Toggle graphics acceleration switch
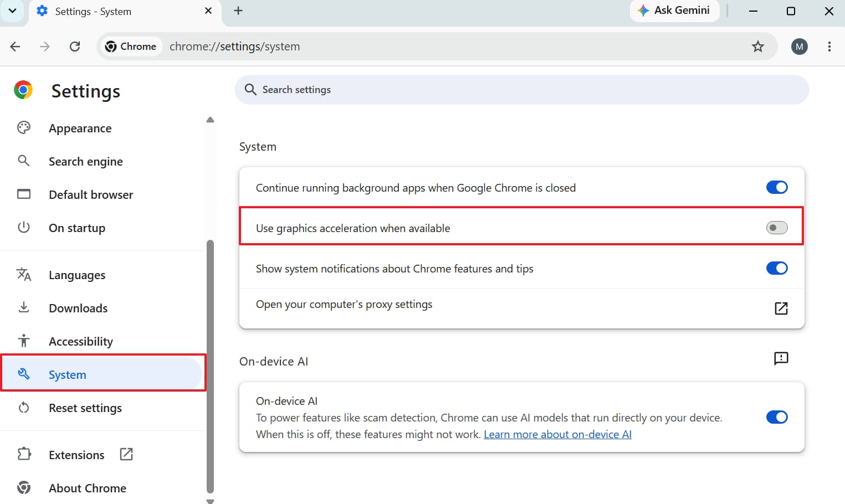Screen dimensions: 845x504 pos(777,228)
